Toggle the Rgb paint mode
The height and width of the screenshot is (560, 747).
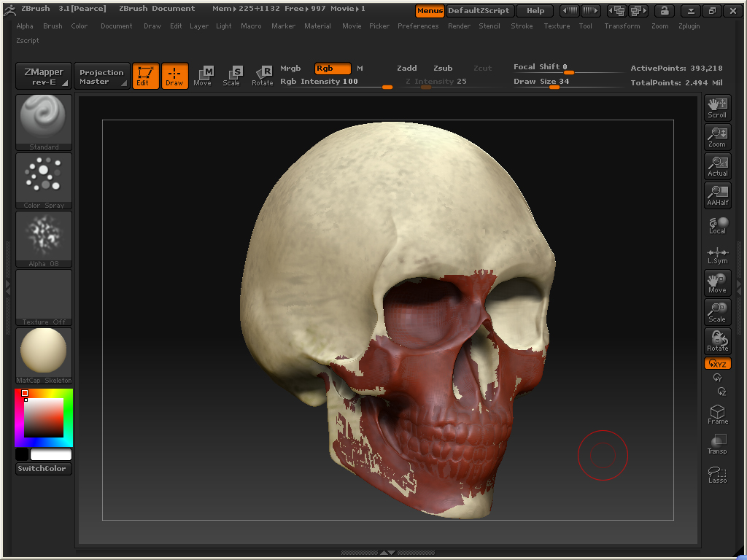(333, 69)
